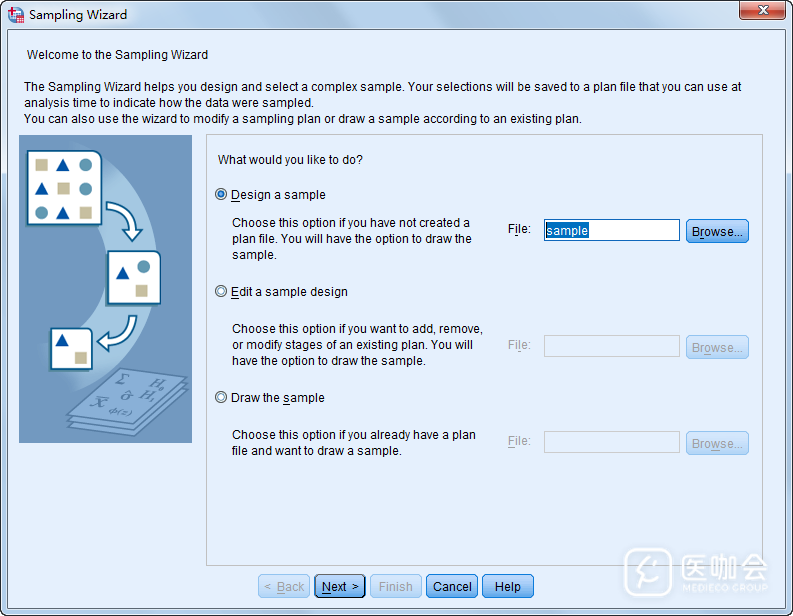
Task: Click the middle sample box in the illustration
Action: (134, 278)
